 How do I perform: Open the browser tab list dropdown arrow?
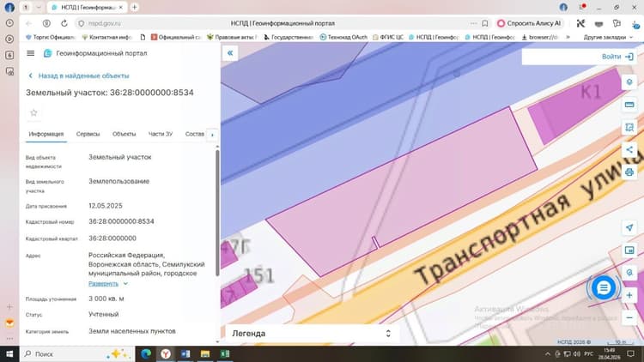click(38, 7)
